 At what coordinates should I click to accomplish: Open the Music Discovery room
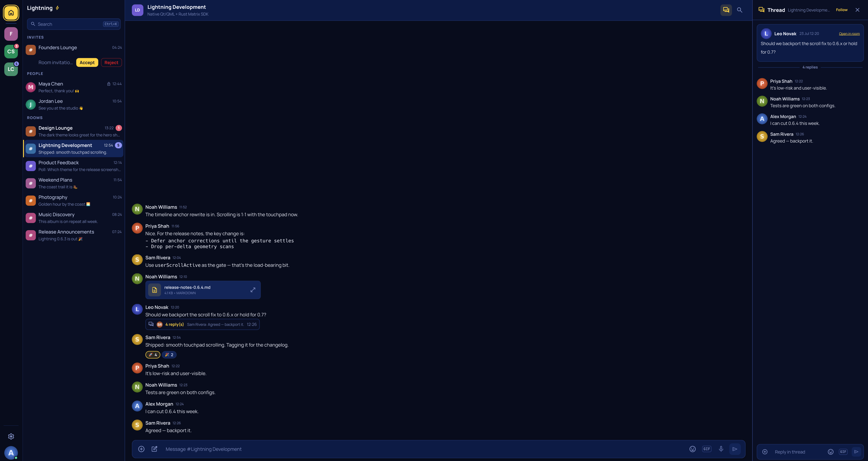74,218
